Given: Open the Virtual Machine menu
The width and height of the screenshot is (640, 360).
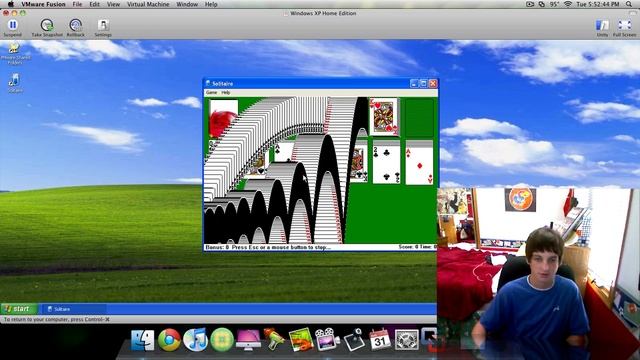Looking at the screenshot, I should [x=148, y=4].
